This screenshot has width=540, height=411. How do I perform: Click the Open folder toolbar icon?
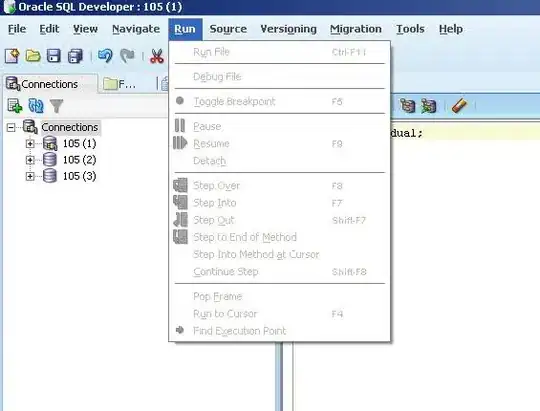point(33,56)
